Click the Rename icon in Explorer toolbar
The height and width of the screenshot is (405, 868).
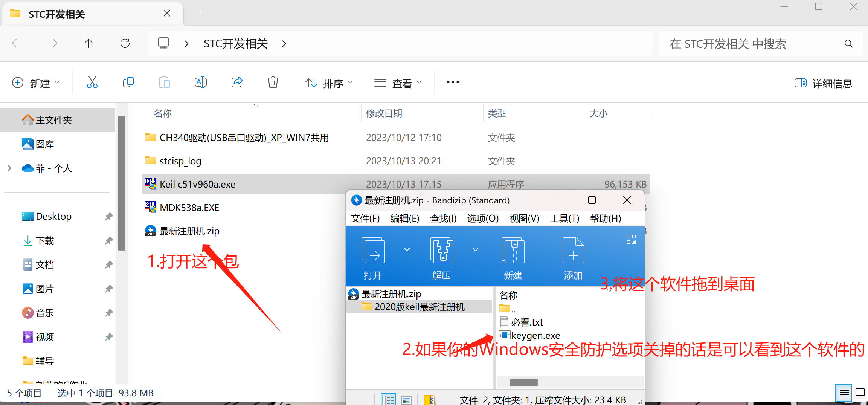click(200, 83)
